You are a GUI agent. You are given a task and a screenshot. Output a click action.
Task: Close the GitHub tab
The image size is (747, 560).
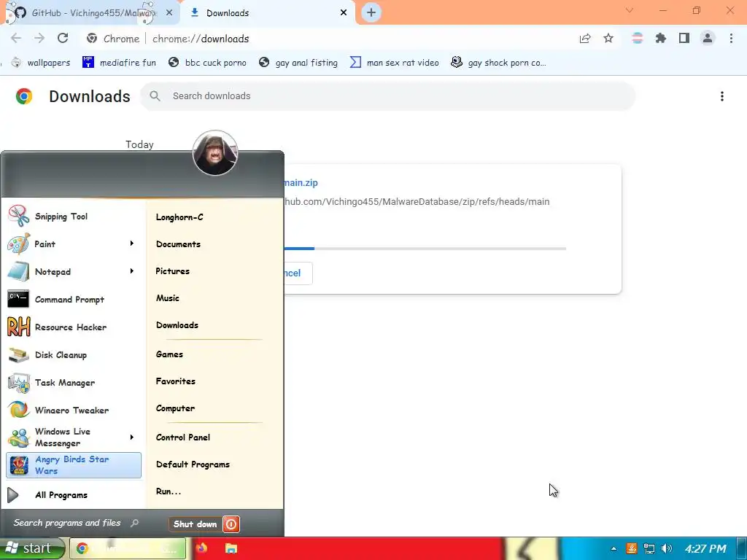[x=169, y=13]
